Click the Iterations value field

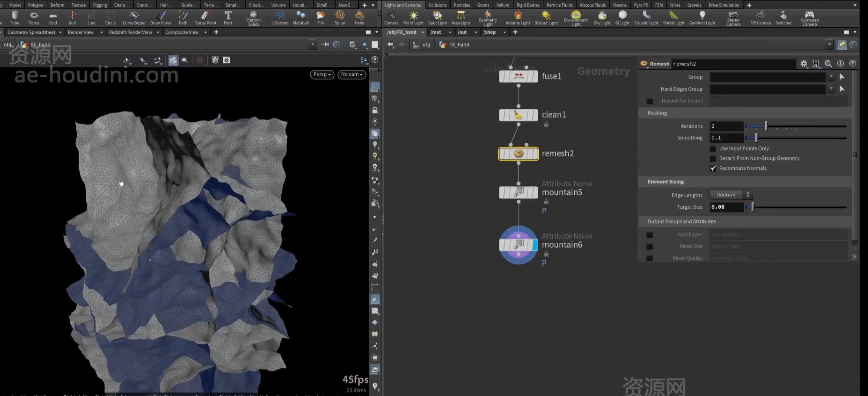click(x=726, y=126)
